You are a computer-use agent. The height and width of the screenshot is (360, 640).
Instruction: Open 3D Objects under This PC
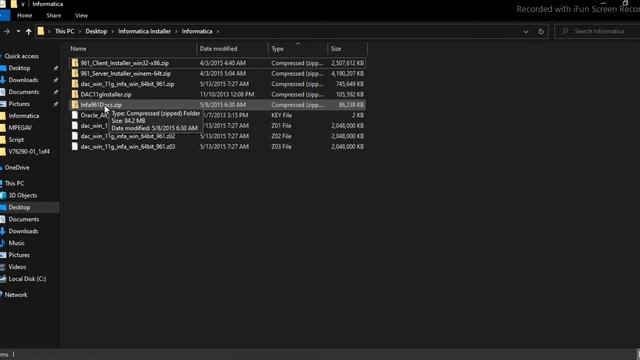coord(23,195)
